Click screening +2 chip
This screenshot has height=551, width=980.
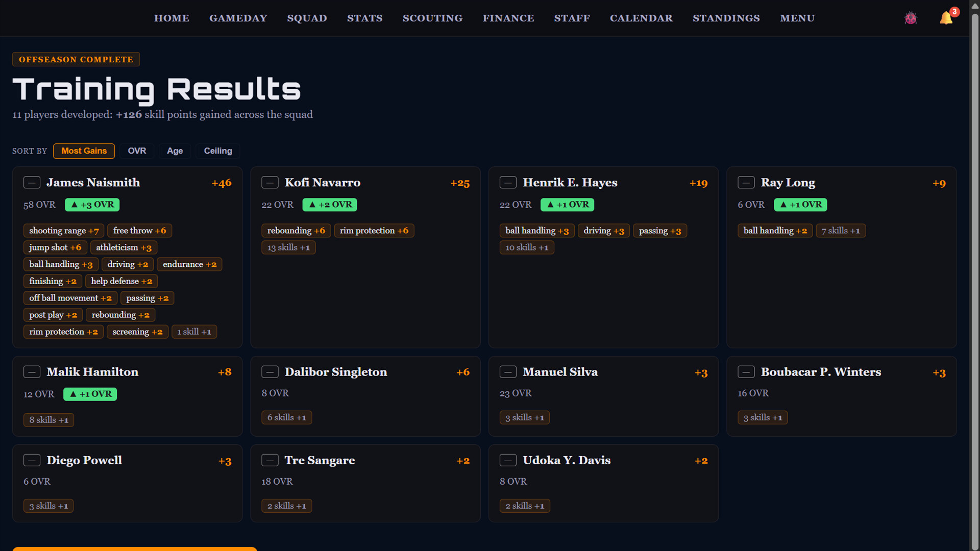click(137, 332)
